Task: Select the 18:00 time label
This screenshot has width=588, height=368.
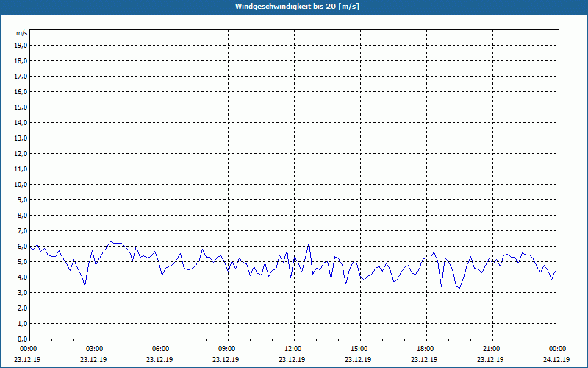Action: [x=426, y=349]
